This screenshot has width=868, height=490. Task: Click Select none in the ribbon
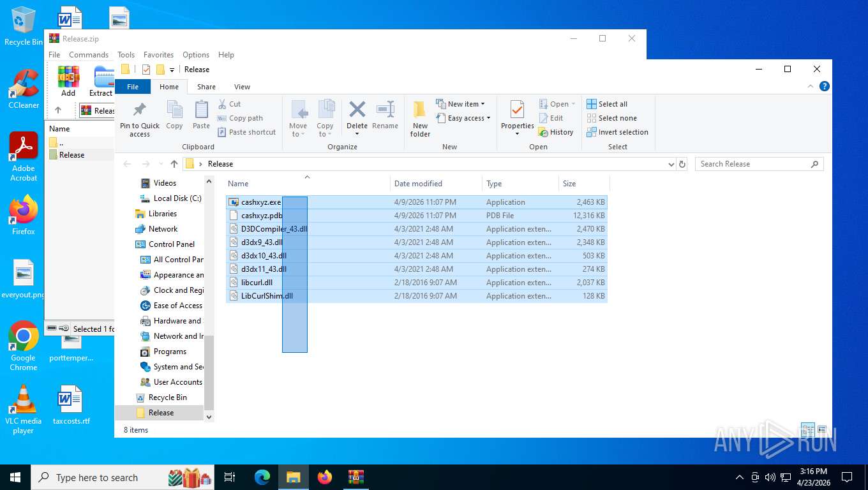(611, 118)
